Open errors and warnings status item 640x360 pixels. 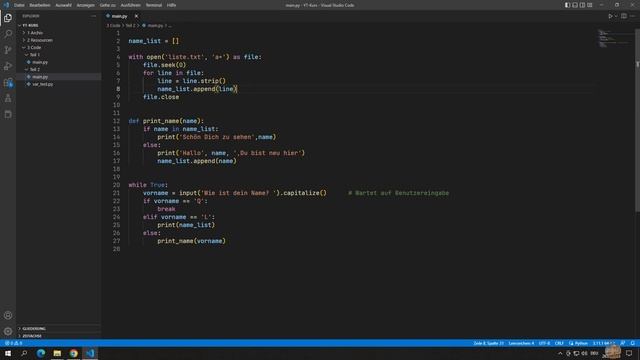13,343
